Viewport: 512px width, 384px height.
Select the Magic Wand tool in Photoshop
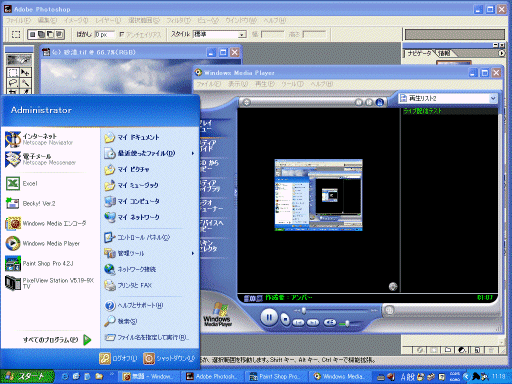point(25,82)
